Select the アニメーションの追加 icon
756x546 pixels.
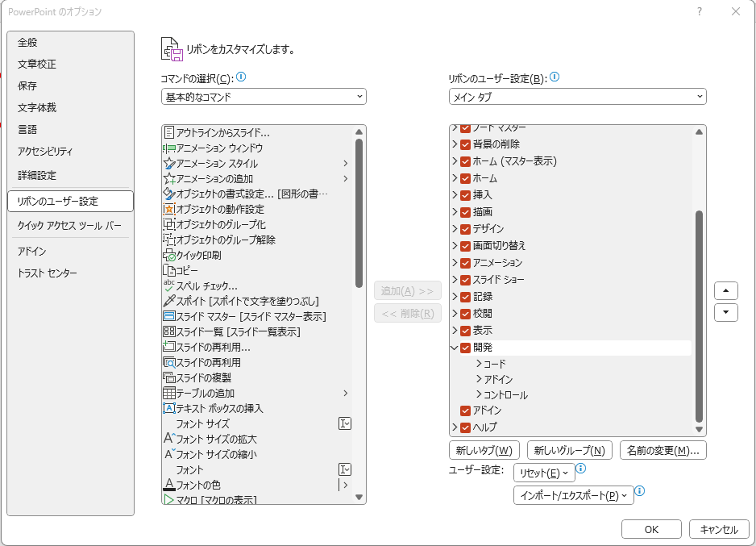click(x=169, y=179)
